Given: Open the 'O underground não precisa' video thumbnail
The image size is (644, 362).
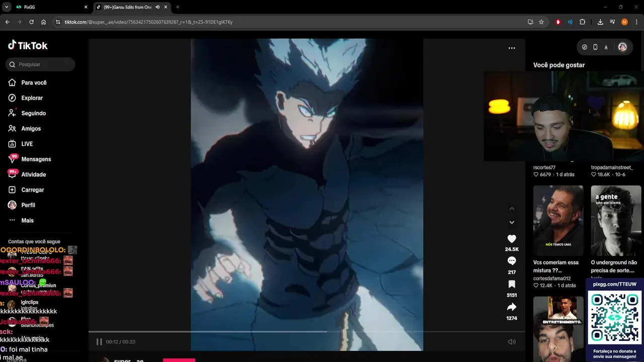Looking at the screenshot, I should point(616,221).
